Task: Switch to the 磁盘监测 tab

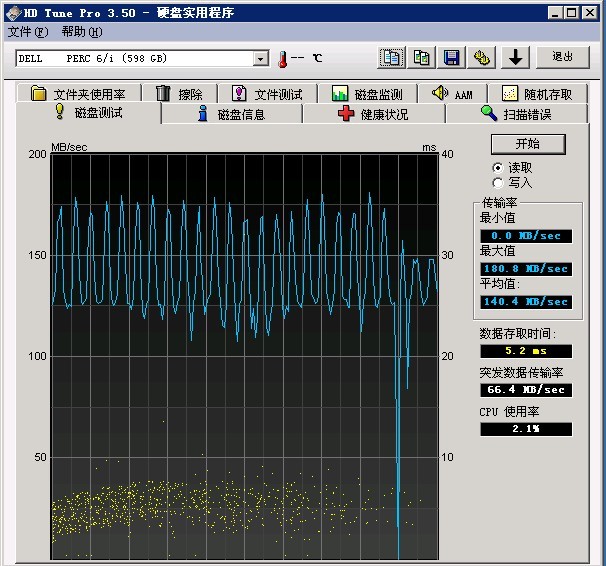Action: pyautogui.click(x=368, y=93)
